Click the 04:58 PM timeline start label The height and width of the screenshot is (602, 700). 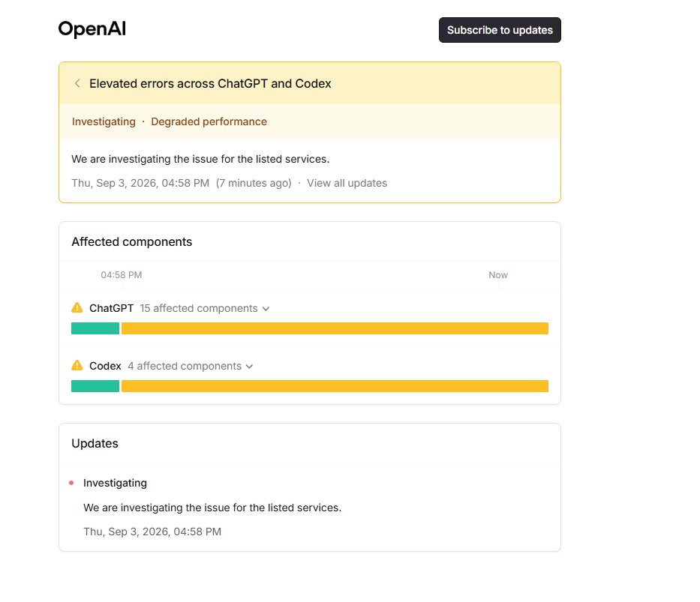[x=122, y=275]
